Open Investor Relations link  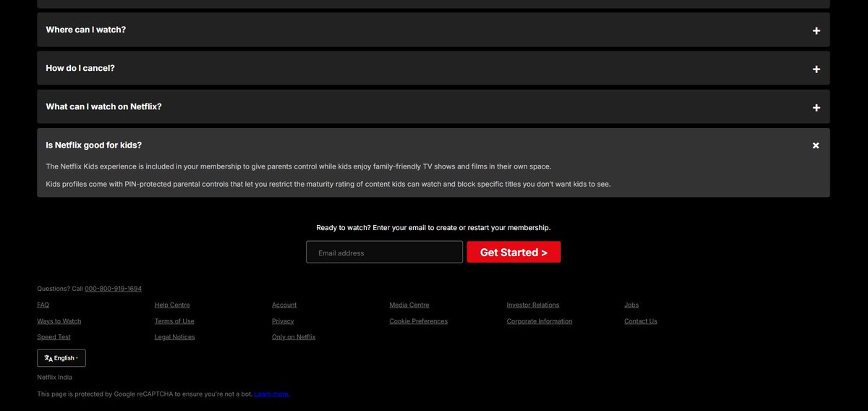pyautogui.click(x=533, y=305)
